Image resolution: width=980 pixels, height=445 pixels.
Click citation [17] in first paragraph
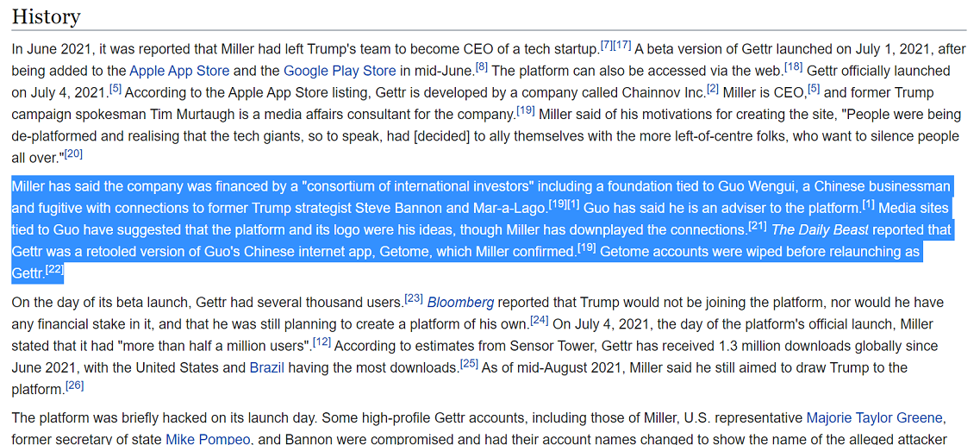point(622,45)
